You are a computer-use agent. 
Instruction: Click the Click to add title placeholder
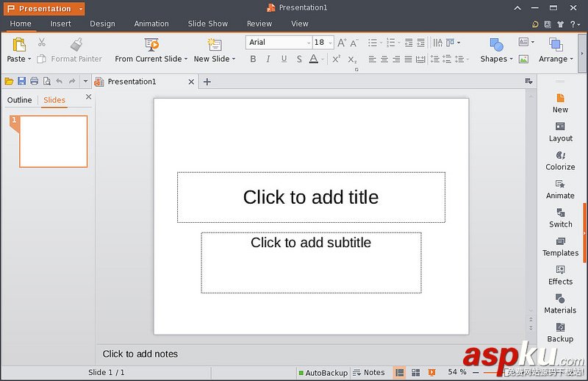(x=311, y=197)
